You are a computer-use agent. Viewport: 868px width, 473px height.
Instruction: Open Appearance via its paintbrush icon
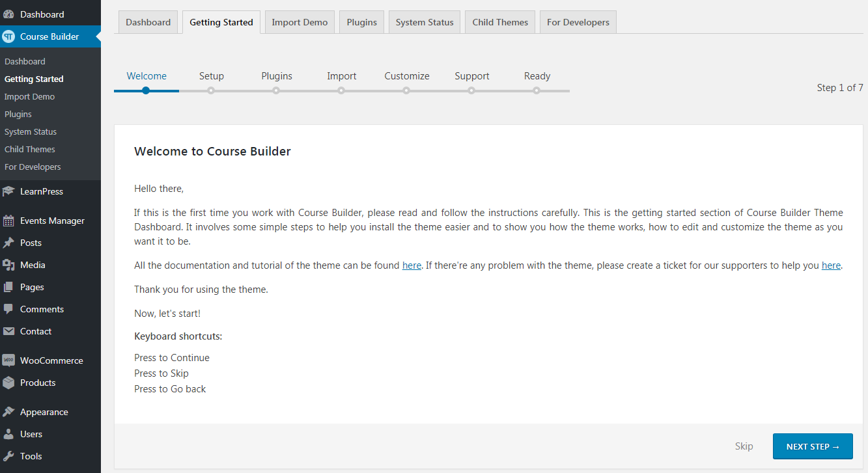[x=8, y=412]
